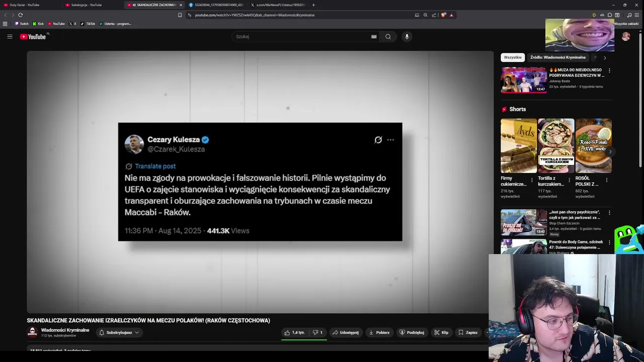Open a new browser tab
Image resolution: width=644 pixels, height=362 pixels.
point(313,5)
